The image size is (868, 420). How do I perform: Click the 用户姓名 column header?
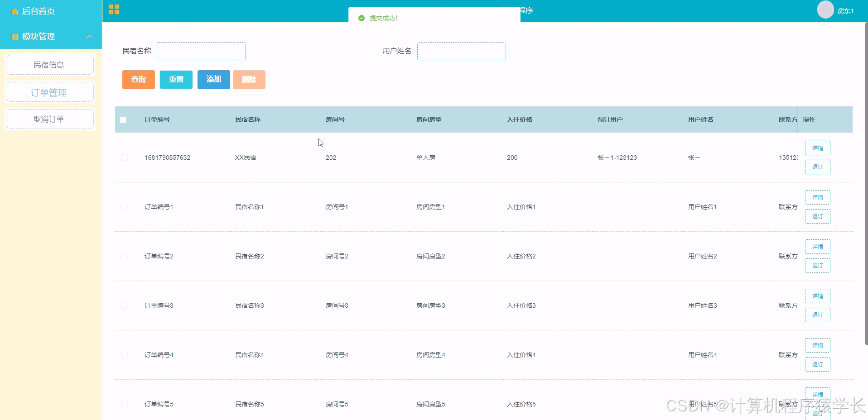click(701, 119)
